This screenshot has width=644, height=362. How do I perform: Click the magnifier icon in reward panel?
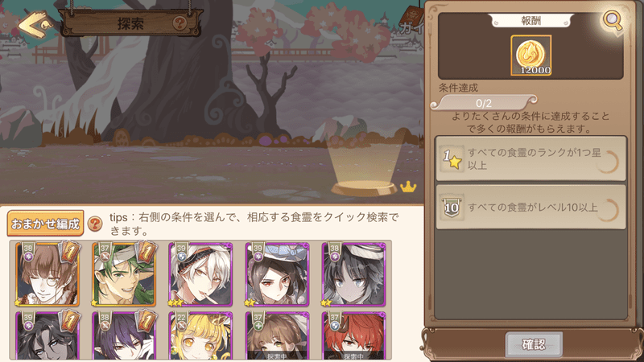(613, 20)
